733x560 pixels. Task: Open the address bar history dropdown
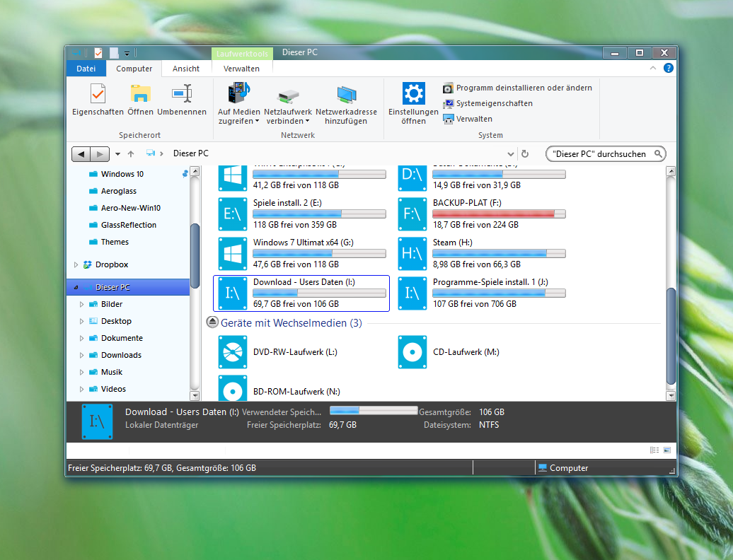coord(511,153)
